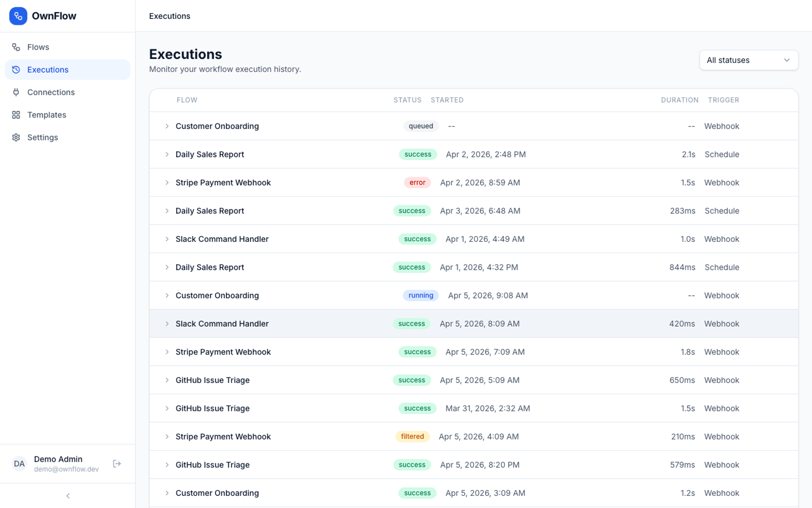The height and width of the screenshot is (508, 812).
Task: Expand the GitHub Issue Triage Mar 31 row
Action: (x=167, y=408)
